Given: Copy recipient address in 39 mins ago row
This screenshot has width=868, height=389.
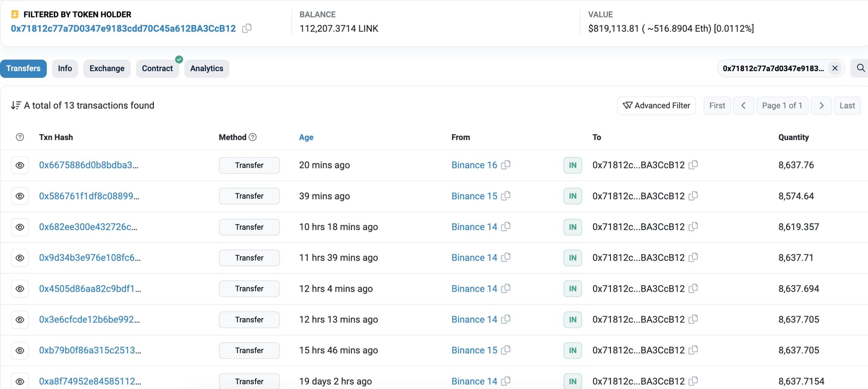Looking at the screenshot, I should 693,196.
